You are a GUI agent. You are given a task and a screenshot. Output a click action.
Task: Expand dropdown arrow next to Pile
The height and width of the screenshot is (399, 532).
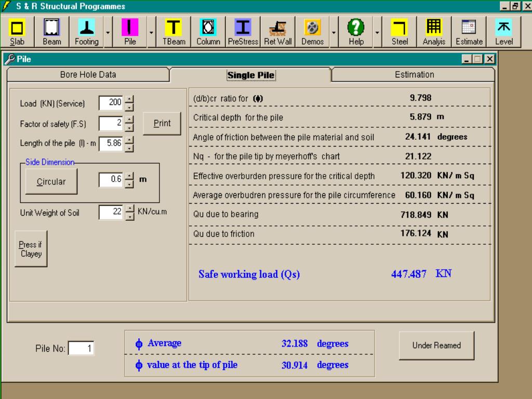coord(151,32)
